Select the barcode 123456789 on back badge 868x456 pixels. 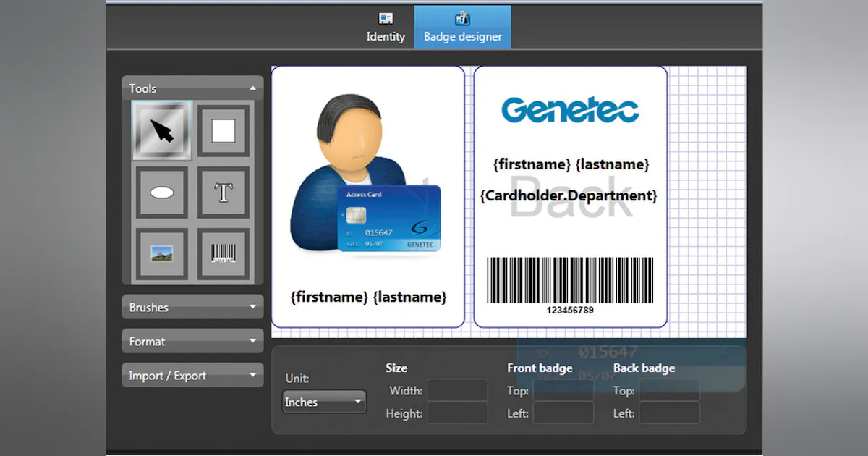pyautogui.click(x=570, y=285)
